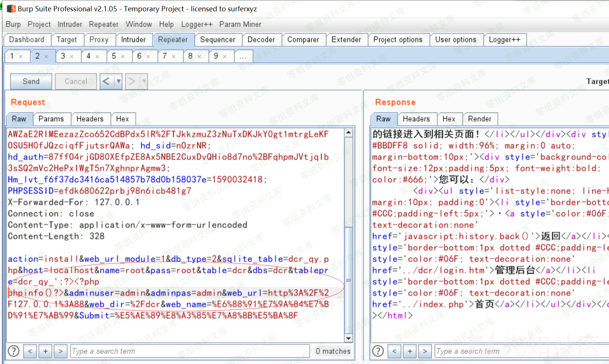
Task: Click the help icon beside the Response search field
Action: coord(378,351)
